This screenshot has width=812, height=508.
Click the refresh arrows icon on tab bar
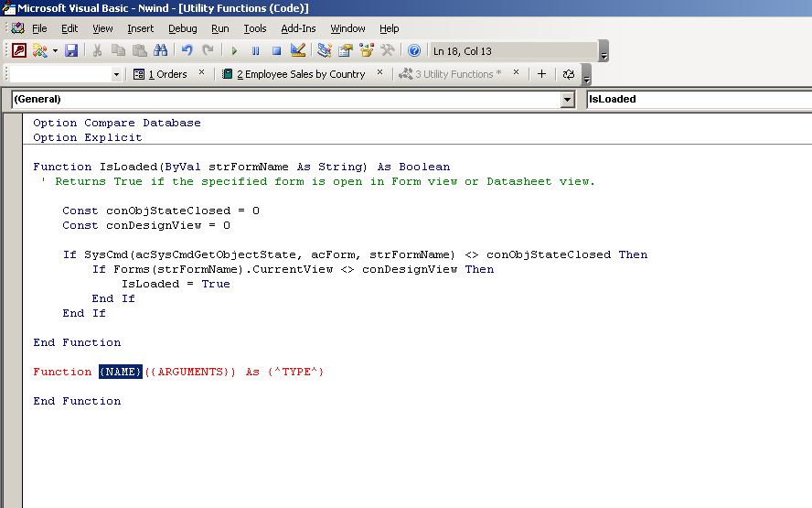coord(569,74)
